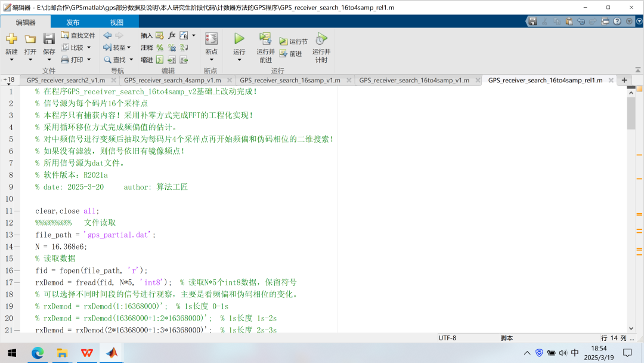Click the Windows Start button
The image size is (644, 363).
(x=13, y=353)
